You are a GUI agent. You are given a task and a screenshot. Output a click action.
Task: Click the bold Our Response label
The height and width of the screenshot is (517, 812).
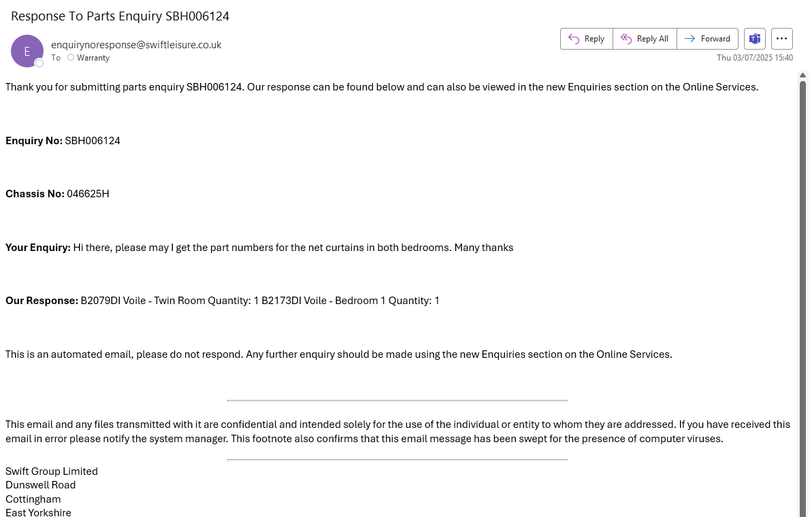pyautogui.click(x=42, y=301)
